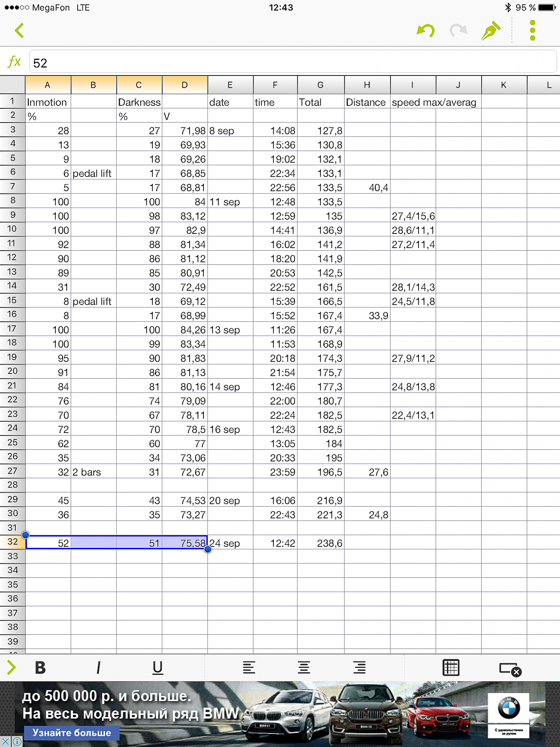Viewport: 560px width, 747px height.
Task: Undo the last edit
Action: coord(426,31)
